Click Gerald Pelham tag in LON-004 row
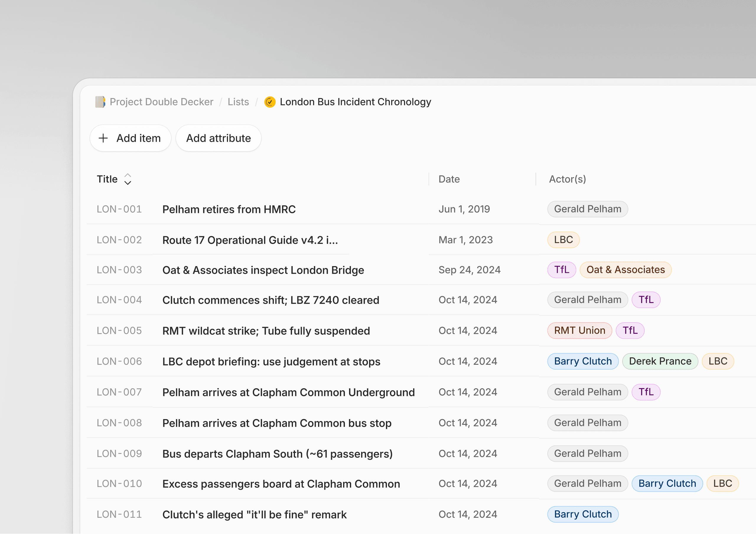The image size is (756, 534). pos(588,300)
